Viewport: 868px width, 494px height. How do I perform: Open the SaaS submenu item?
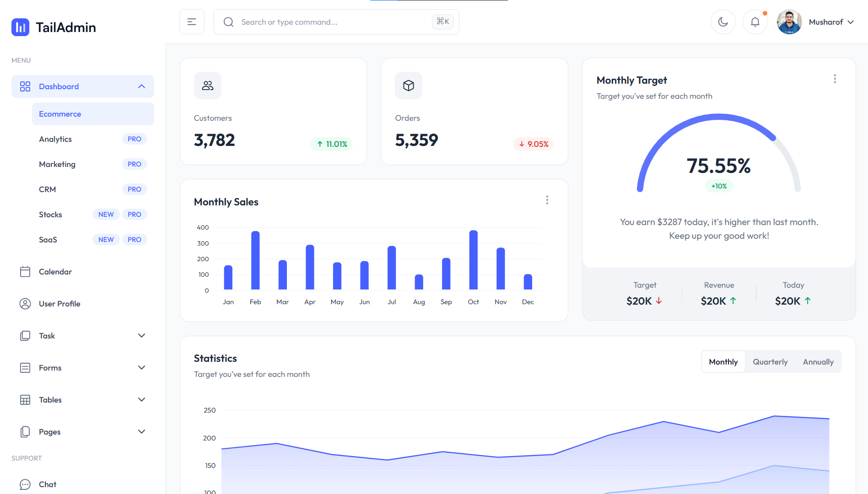93,240
